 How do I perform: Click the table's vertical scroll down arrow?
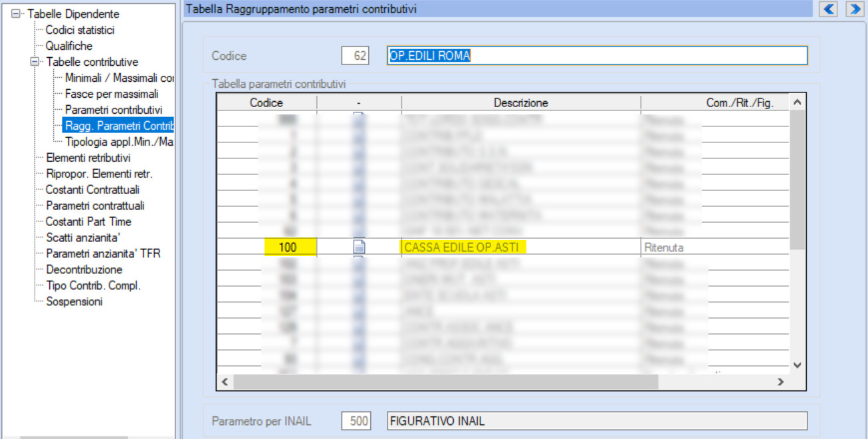[x=798, y=365]
